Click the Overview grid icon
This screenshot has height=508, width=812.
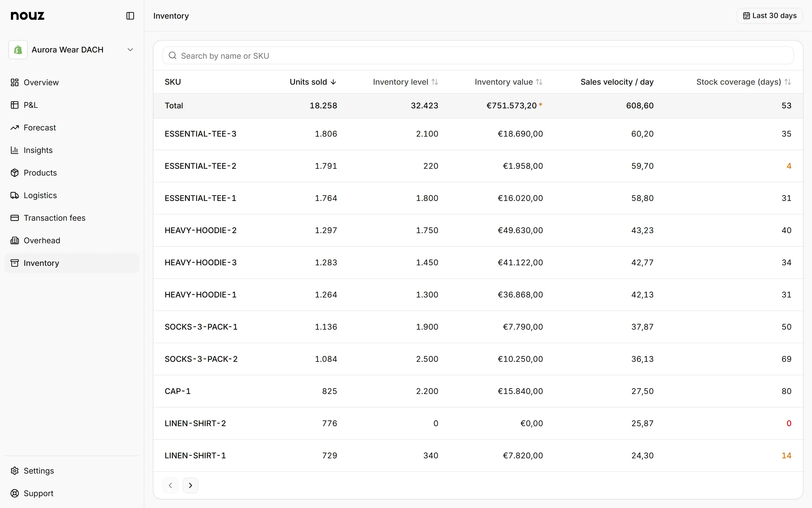tap(14, 82)
